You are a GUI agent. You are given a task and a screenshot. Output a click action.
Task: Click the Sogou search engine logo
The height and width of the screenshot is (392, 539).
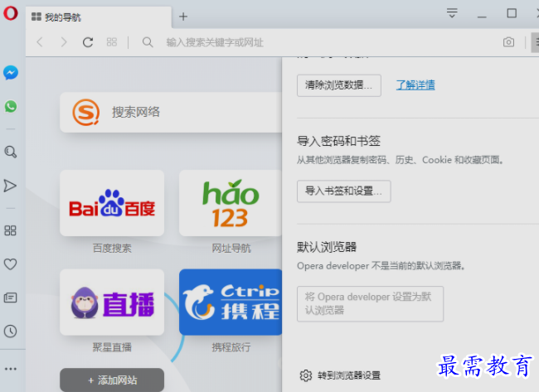click(86, 113)
